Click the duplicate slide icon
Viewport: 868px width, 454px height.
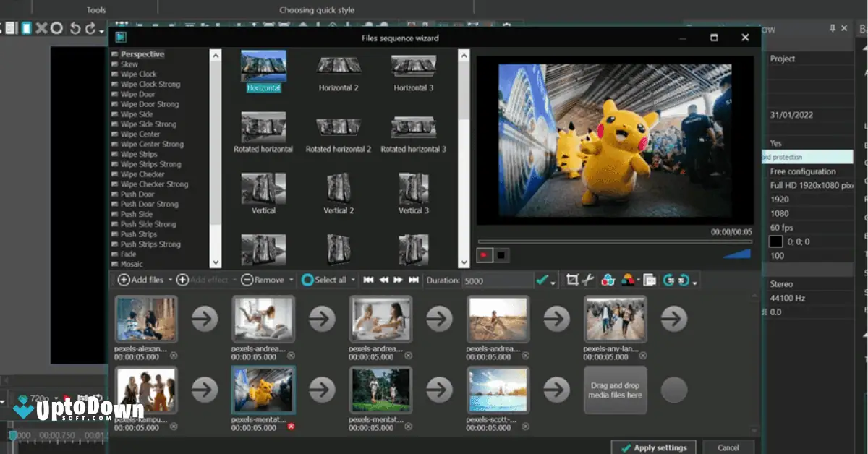[650, 280]
